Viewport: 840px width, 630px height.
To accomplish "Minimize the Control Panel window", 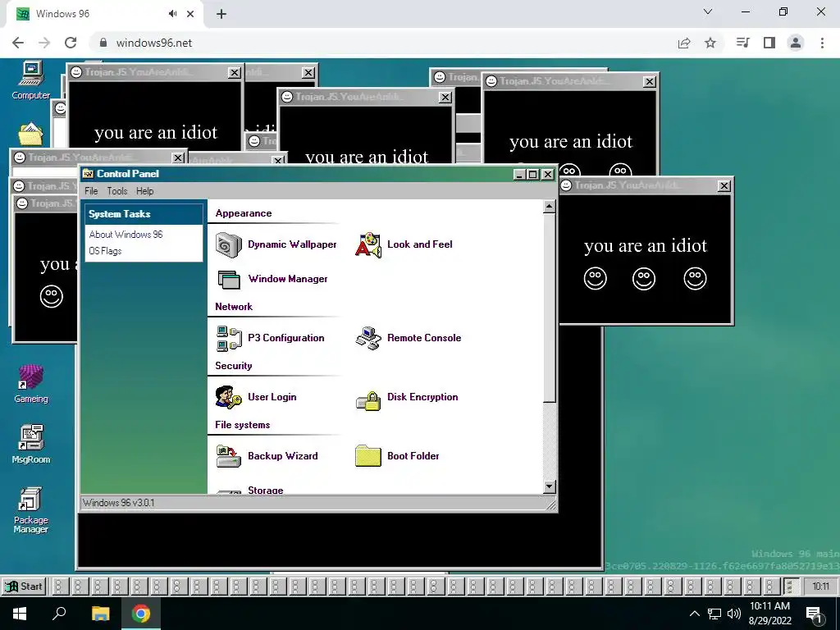I will (x=518, y=175).
